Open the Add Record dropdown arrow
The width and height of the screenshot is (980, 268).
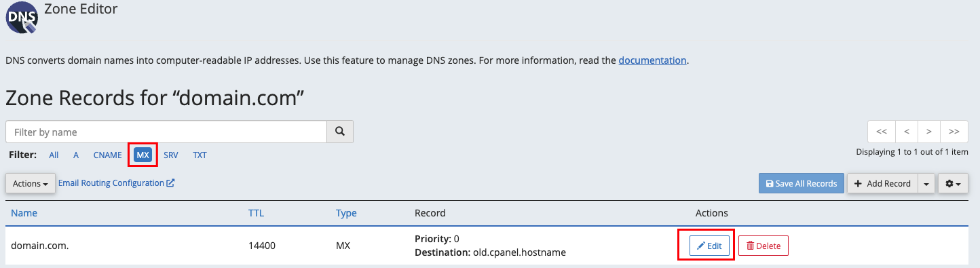(x=926, y=183)
